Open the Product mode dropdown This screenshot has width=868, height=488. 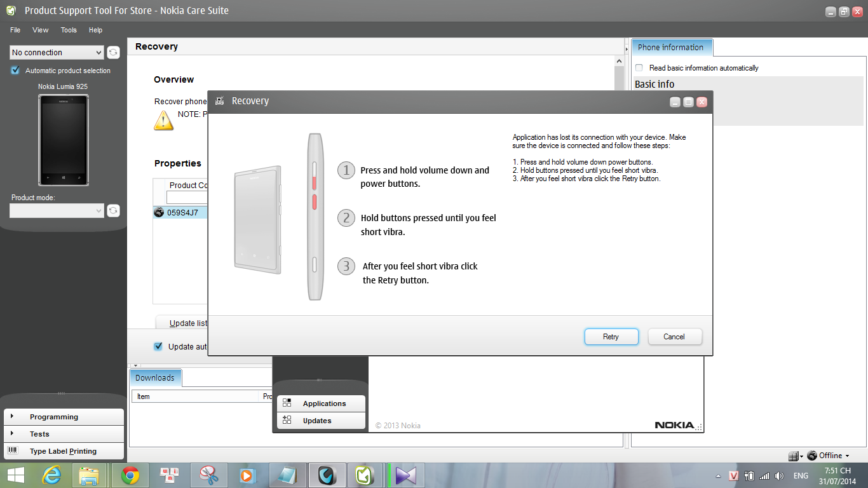click(x=57, y=210)
